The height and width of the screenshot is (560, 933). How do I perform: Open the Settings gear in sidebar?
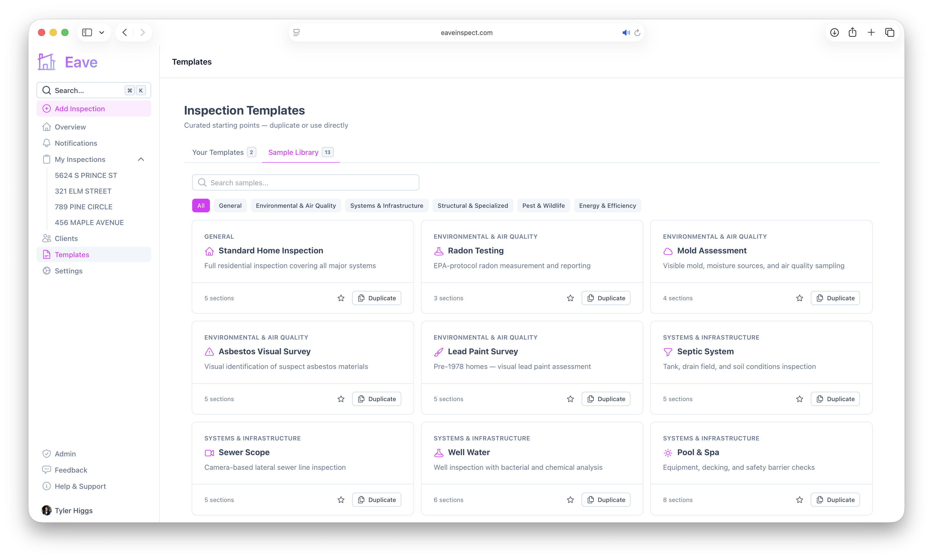[x=94, y=271]
